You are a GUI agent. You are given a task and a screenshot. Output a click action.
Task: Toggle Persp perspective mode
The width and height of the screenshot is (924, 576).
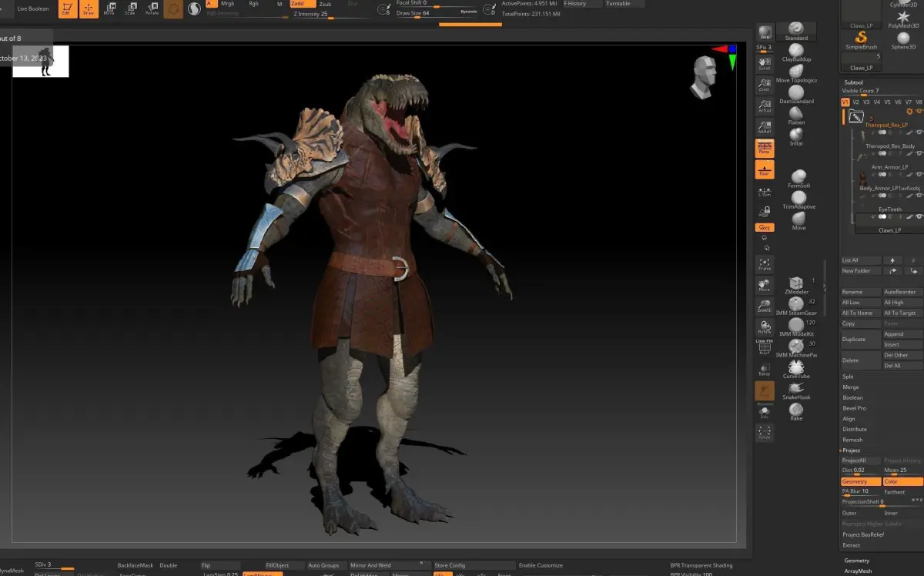[765, 148]
